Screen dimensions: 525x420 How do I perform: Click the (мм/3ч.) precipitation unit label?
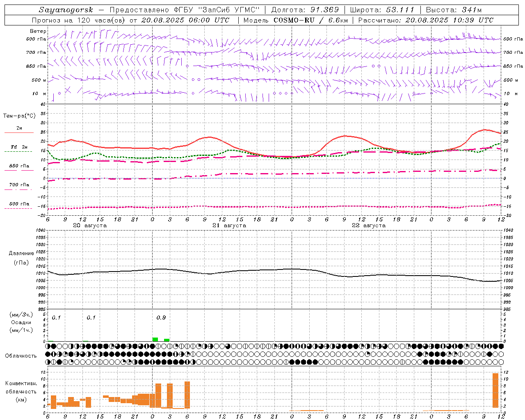(21, 315)
